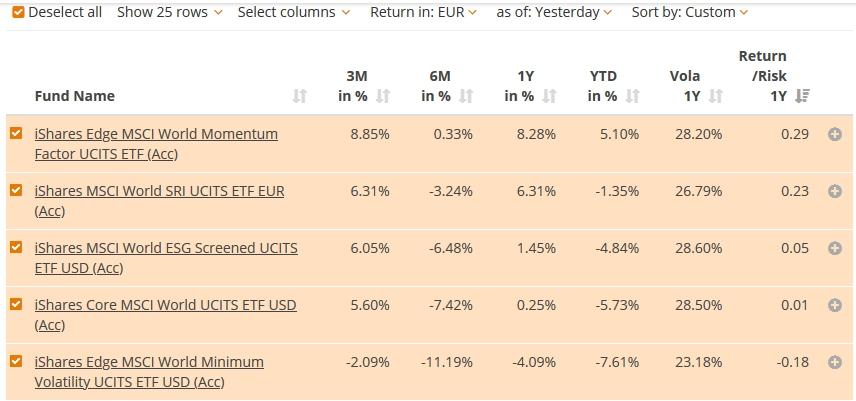The width and height of the screenshot is (856, 401).
Task: Sort by Fund Name column arrows
Action: 299,96
